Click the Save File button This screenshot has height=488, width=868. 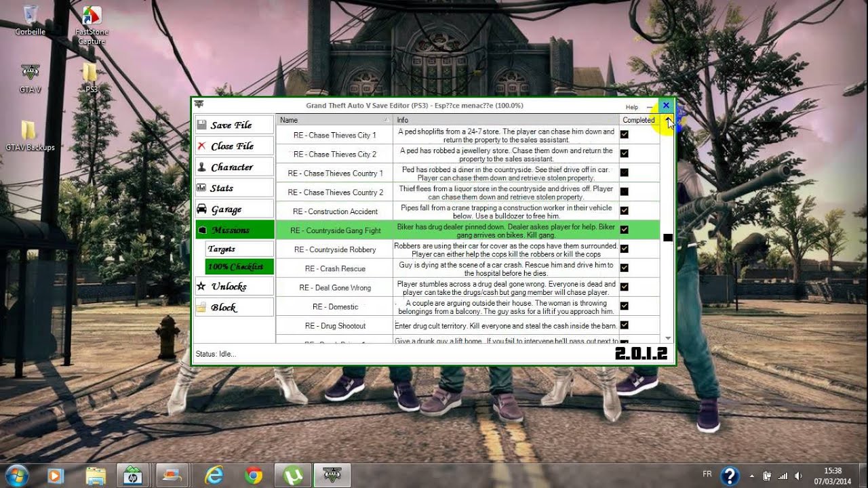click(x=235, y=125)
